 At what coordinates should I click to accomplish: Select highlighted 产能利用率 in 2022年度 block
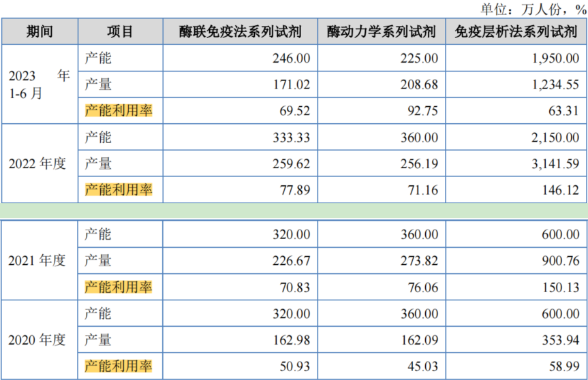(x=119, y=189)
